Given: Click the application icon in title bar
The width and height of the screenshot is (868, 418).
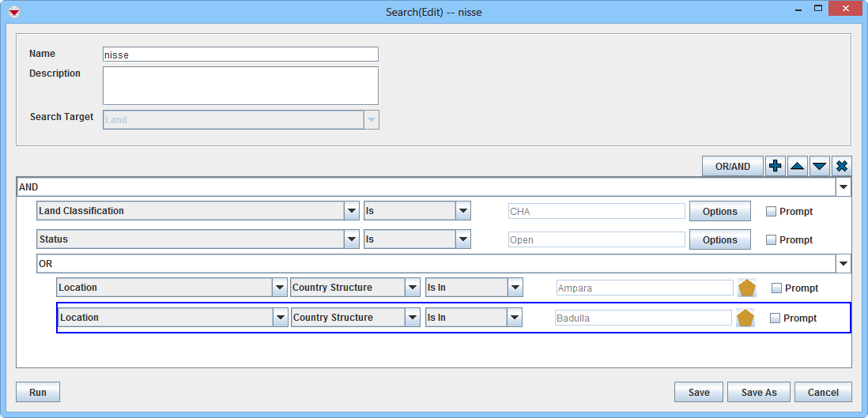Looking at the screenshot, I should [13, 12].
